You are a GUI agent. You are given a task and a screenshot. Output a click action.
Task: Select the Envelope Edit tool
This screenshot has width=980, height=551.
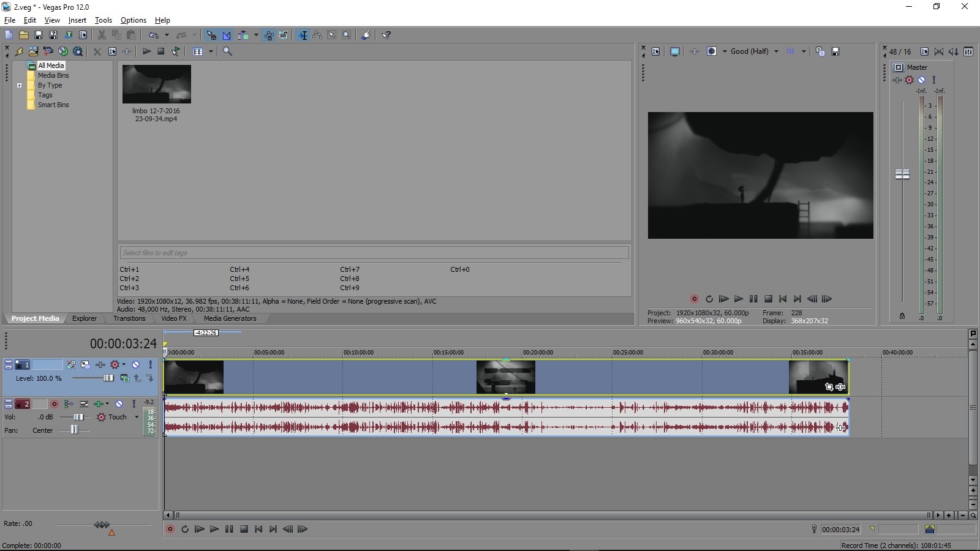pyautogui.click(x=317, y=35)
